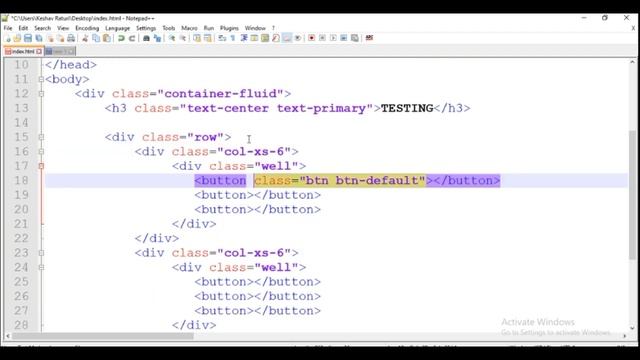Open the ? help menu
640x360 pixels.
273,28
